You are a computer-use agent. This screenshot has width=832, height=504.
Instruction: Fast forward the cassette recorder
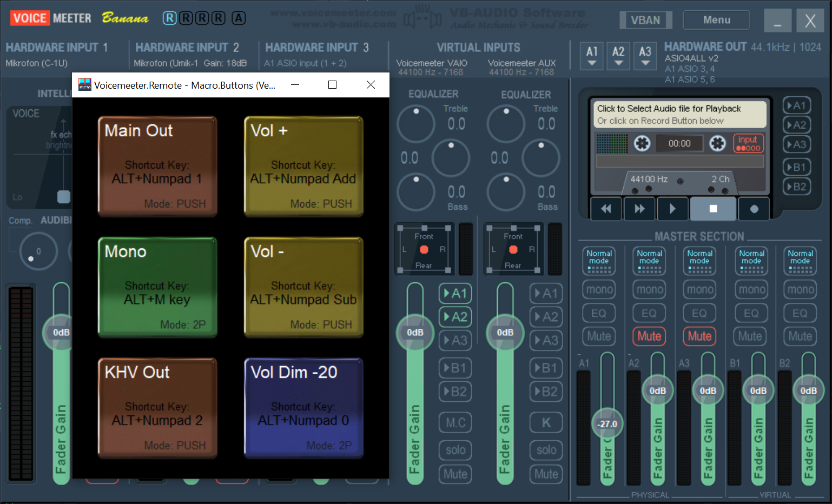[x=639, y=209]
